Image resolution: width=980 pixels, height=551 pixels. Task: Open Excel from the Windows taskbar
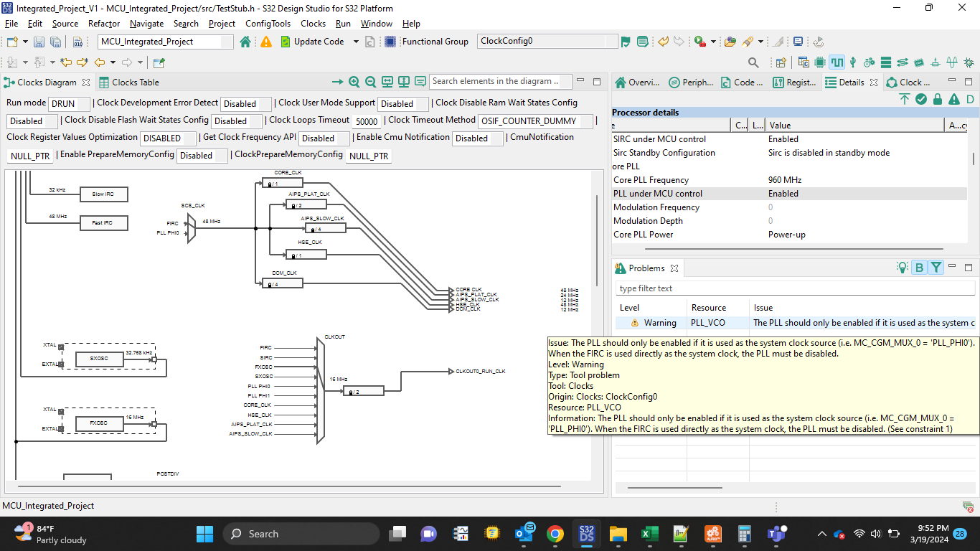pyautogui.click(x=650, y=534)
